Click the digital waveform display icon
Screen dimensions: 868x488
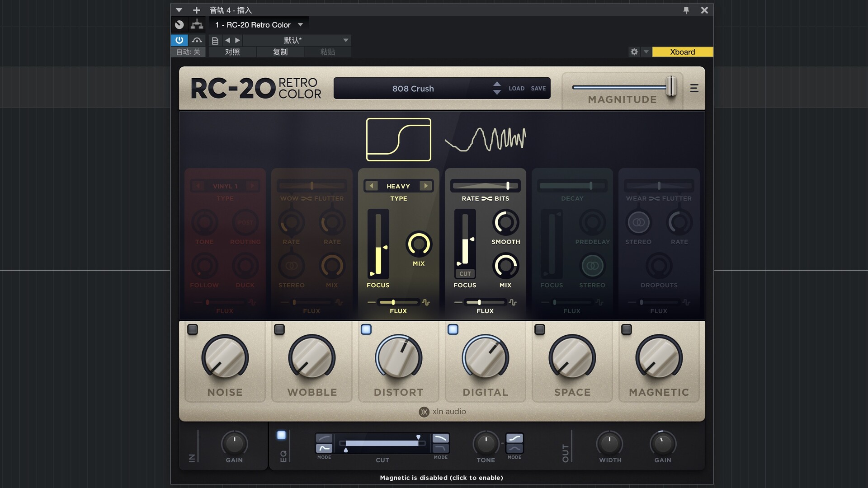click(x=486, y=139)
